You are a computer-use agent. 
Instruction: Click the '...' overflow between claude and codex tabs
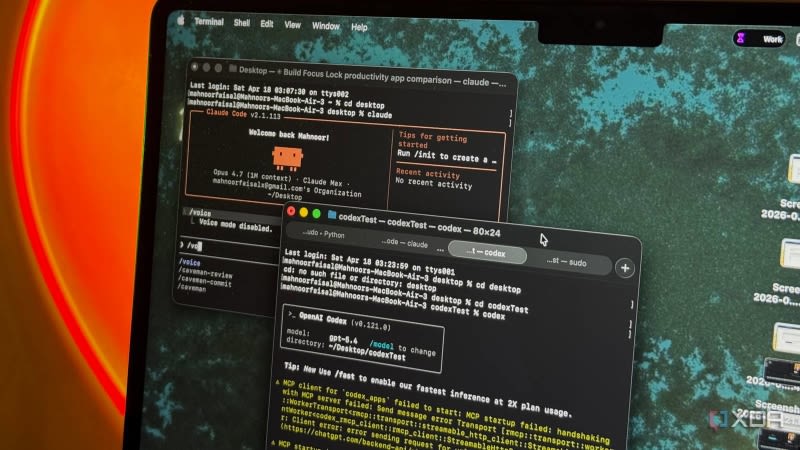click(440, 249)
